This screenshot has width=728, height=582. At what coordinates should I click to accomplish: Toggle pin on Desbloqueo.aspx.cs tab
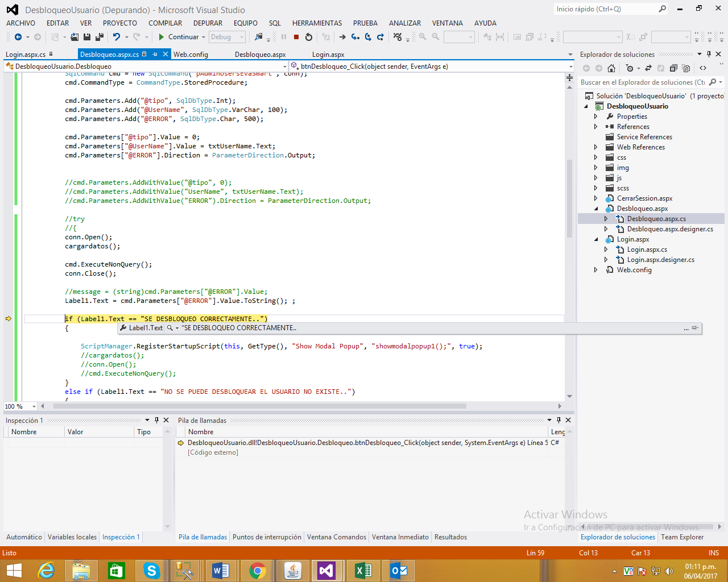click(155, 55)
